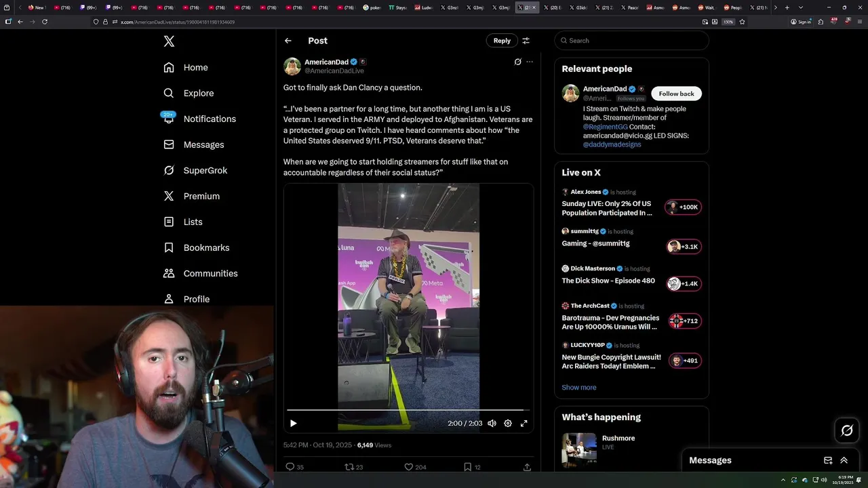This screenshot has height=488, width=868.
Task: Open Premium in the sidebar
Action: point(191,196)
